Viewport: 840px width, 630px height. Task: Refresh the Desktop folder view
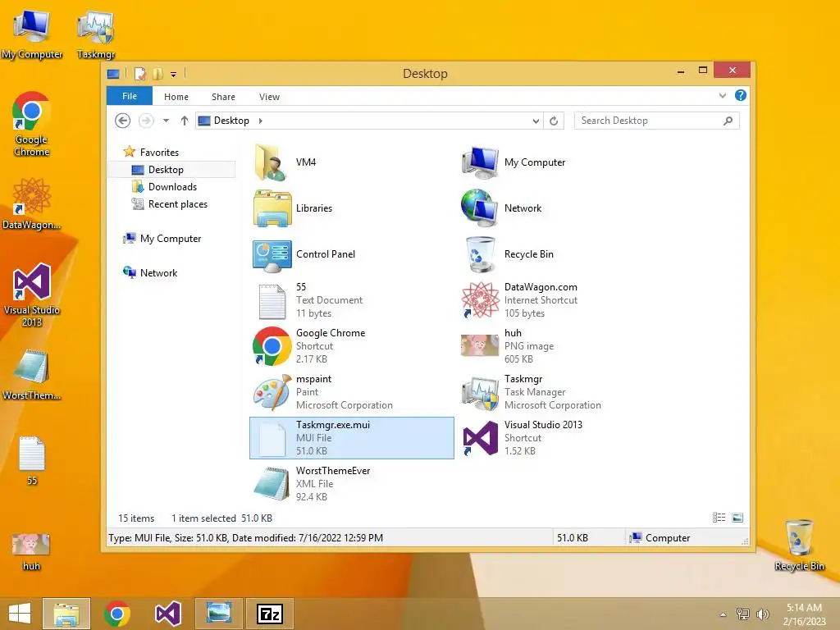554,121
